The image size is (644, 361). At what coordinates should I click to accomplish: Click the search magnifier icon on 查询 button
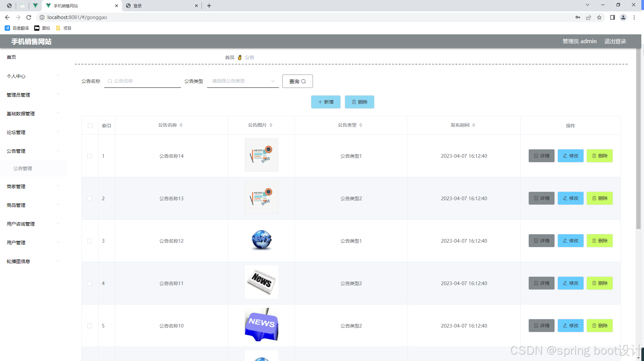tap(304, 81)
